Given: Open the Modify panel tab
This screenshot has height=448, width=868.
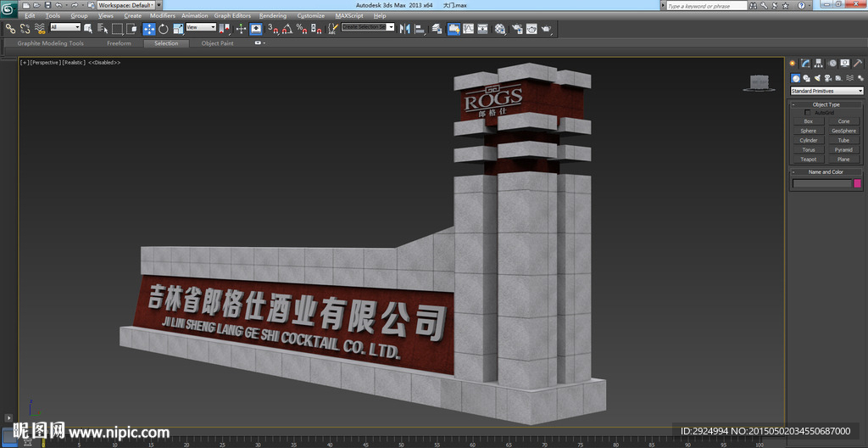Looking at the screenshot, I should [805, 63].
